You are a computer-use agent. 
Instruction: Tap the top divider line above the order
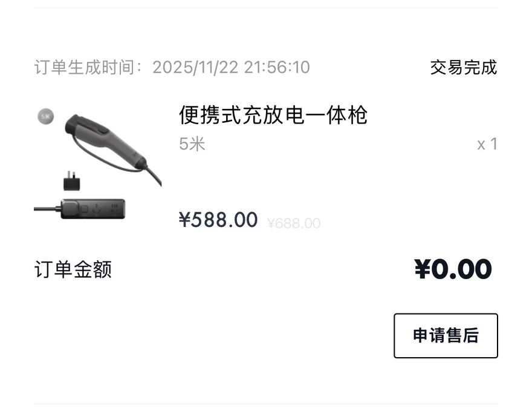click(x=266, y=8)
